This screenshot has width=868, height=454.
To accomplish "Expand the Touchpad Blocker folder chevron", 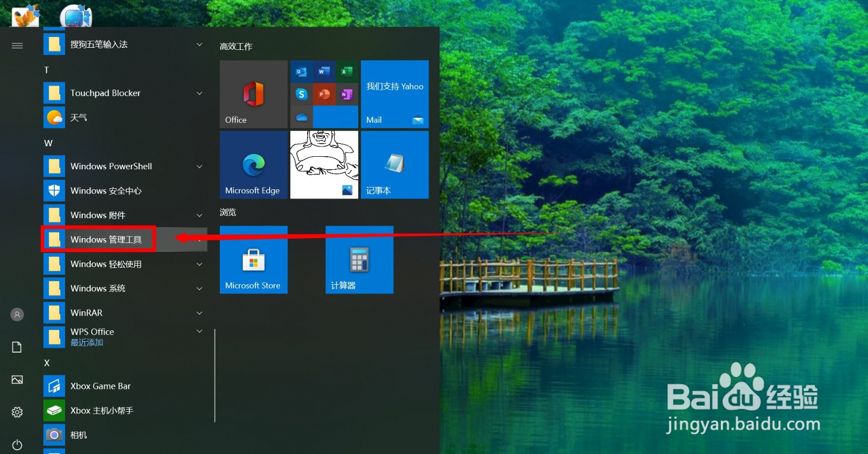I will click(x=199, y=93).
